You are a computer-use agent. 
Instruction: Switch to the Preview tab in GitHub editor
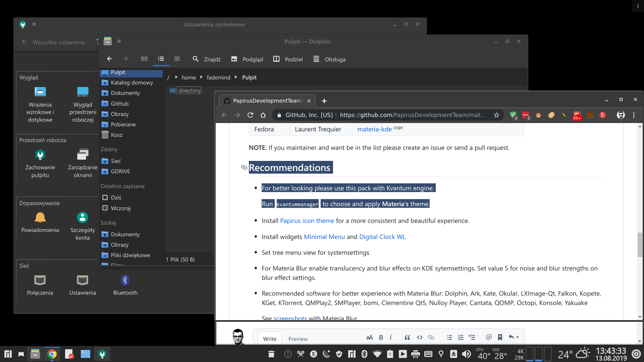[x=298, y=339]
